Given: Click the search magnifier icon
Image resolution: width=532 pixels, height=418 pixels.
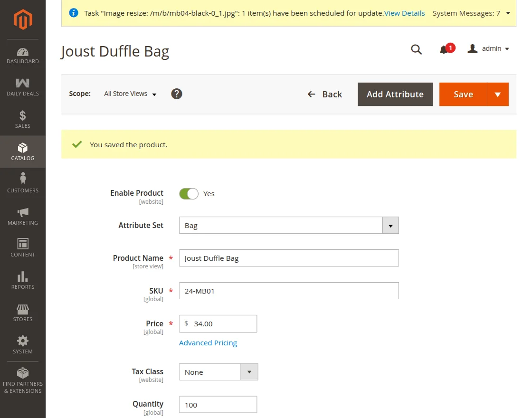Looking at the screenshot, I should 416,49.
